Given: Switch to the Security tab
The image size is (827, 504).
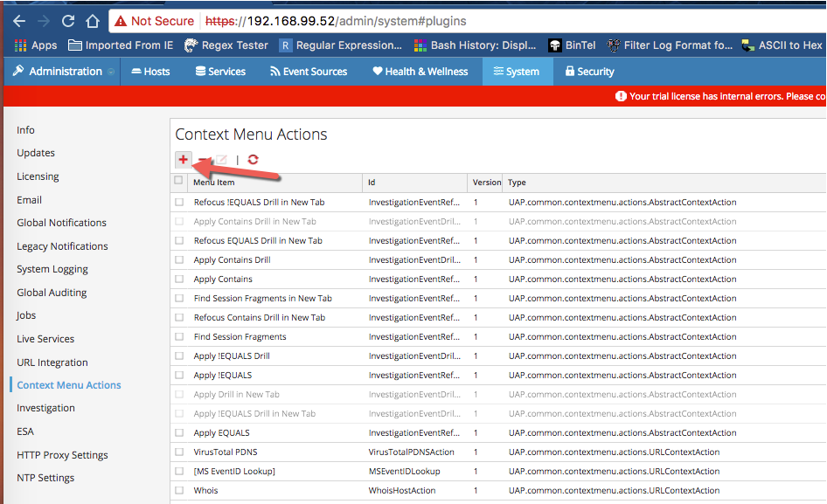Looking at the screenshot, I should 589,72.
